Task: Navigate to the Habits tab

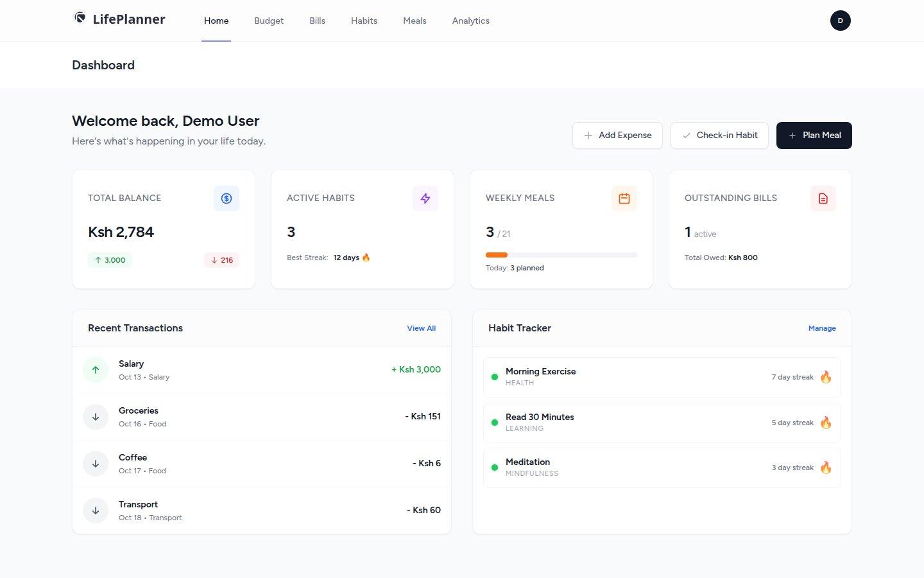Action: 364,21
